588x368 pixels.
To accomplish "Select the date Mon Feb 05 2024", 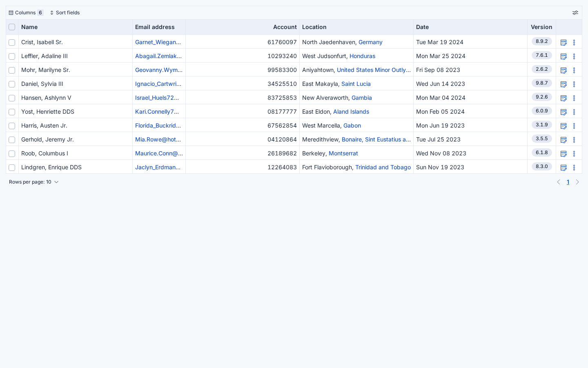I will pos(440,112).
